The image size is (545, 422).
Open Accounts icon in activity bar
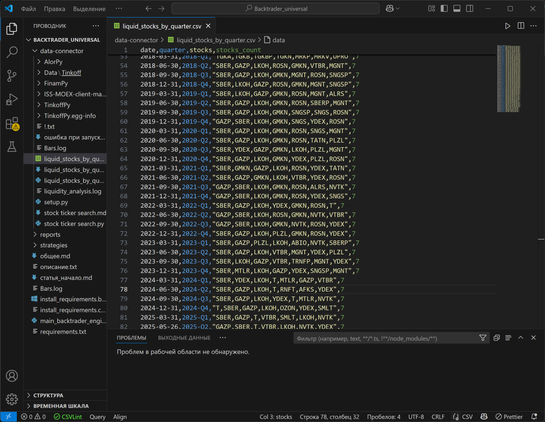[x=12, y=376]
